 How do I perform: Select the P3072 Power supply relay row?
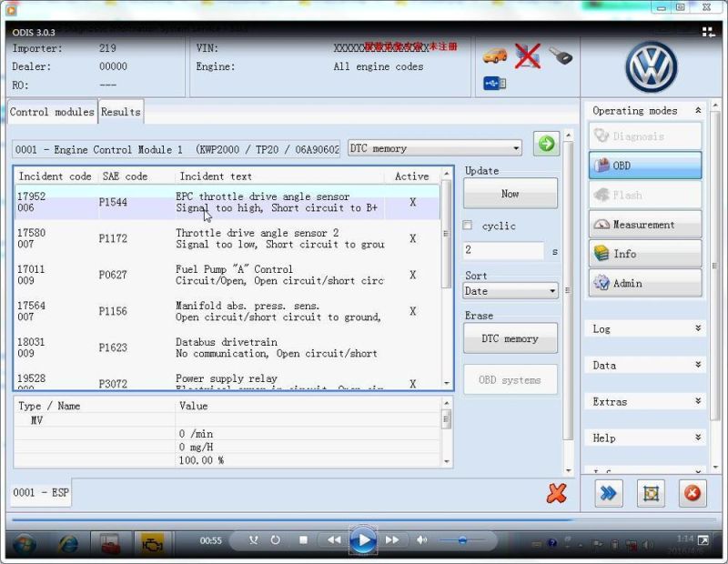click(x=227, y=380)
